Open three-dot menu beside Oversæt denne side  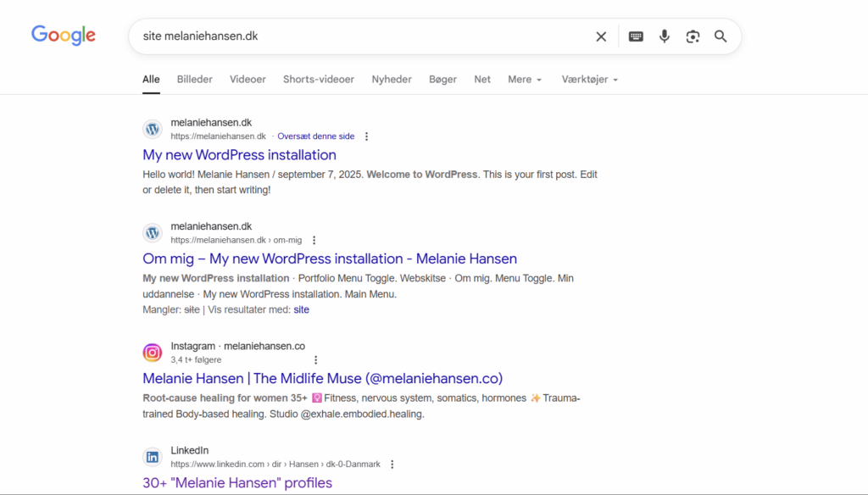click(x=366, y=136)
